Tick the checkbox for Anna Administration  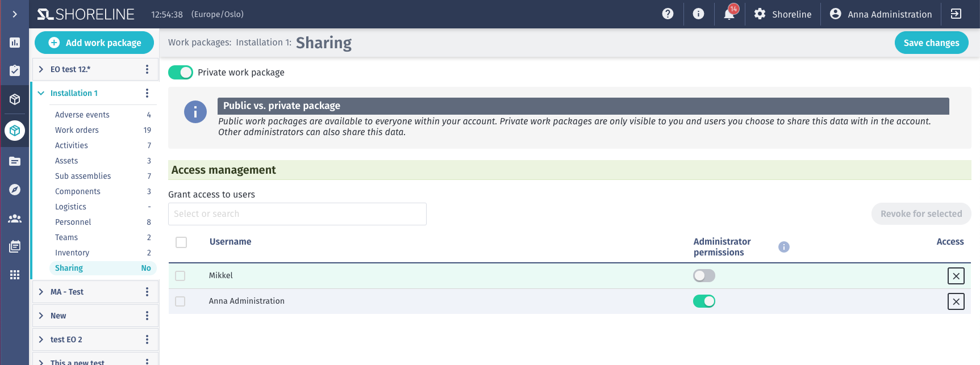click(x=180, y=301)
